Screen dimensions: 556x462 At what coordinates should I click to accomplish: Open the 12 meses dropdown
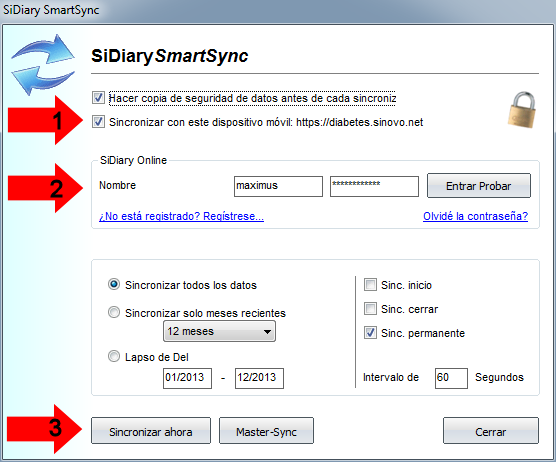(219, 331)
